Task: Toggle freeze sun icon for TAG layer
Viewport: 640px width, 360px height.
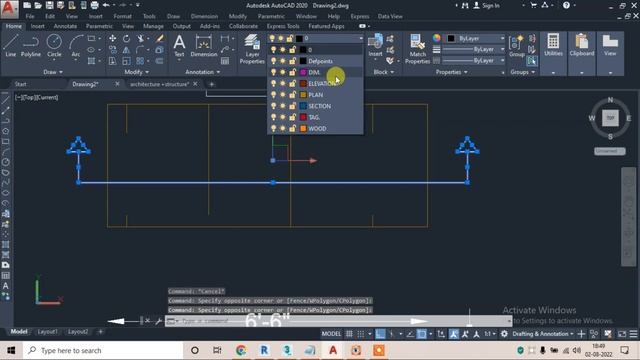Action: (x=282, y=117)
